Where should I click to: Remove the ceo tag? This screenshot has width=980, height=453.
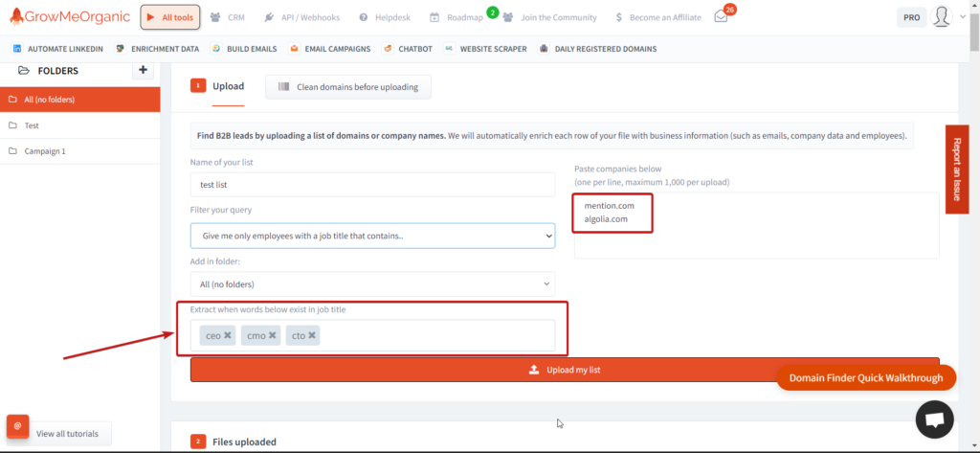pyautogui.click(x=228, y=335)
